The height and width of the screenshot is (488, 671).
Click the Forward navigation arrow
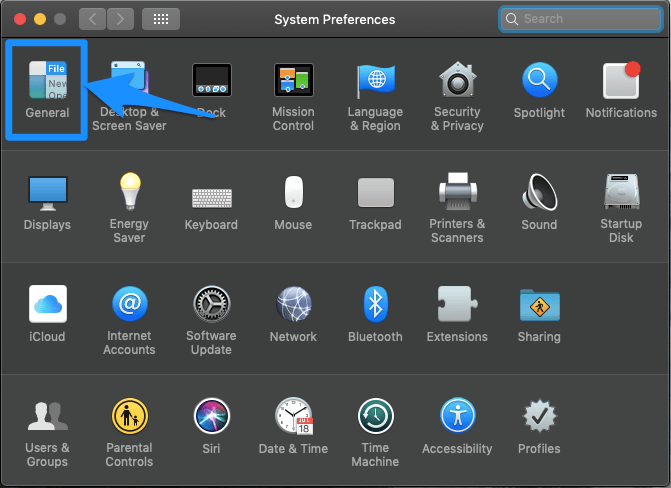coord(120,19)
